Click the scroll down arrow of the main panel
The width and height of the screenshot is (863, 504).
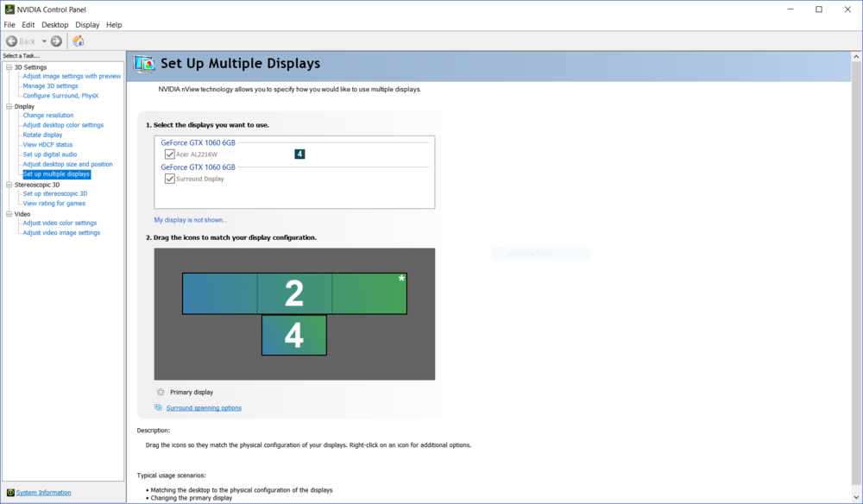(856, 497)
